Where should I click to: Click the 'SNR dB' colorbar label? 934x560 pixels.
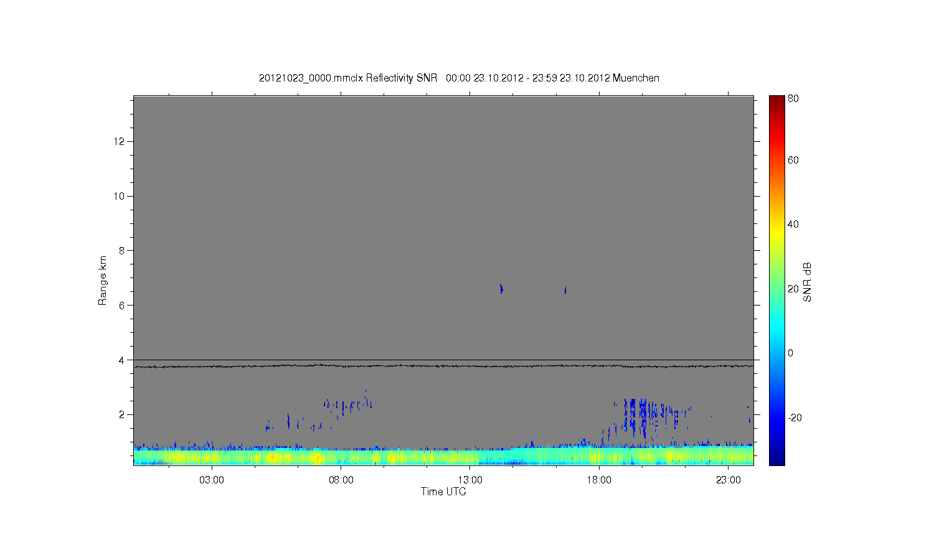click(x=808, y=282)
